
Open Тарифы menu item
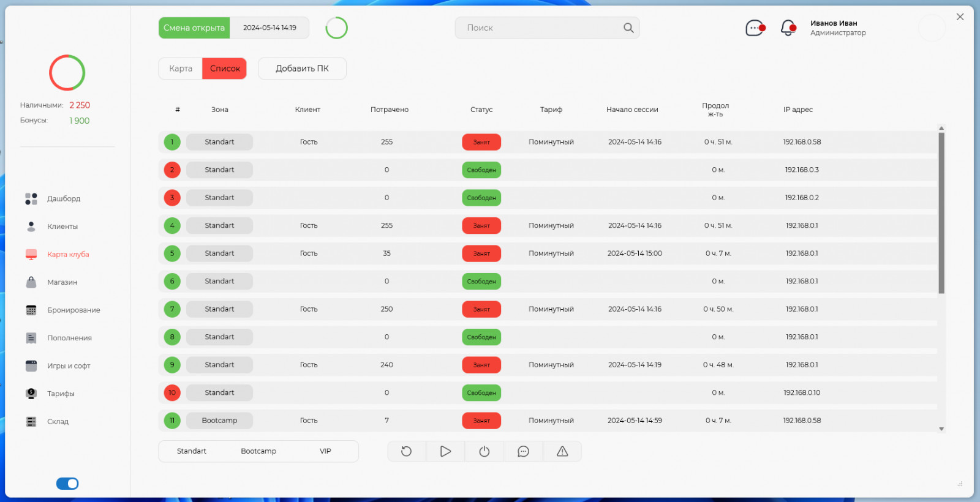pos(61,394)
